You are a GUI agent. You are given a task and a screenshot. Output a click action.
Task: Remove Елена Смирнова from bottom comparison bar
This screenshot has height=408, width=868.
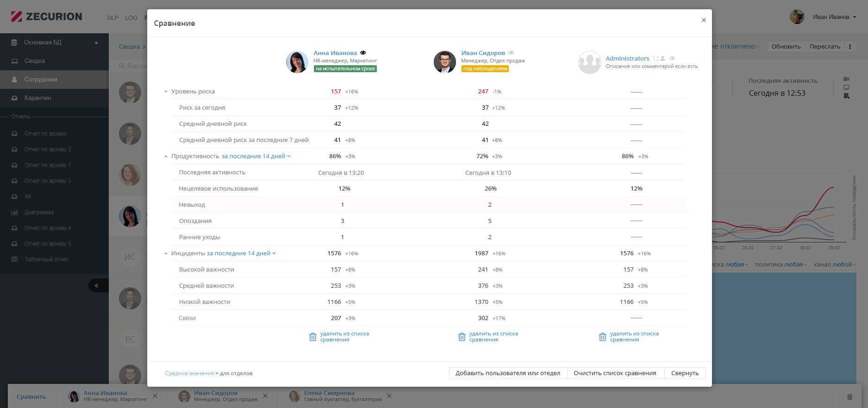389,396
